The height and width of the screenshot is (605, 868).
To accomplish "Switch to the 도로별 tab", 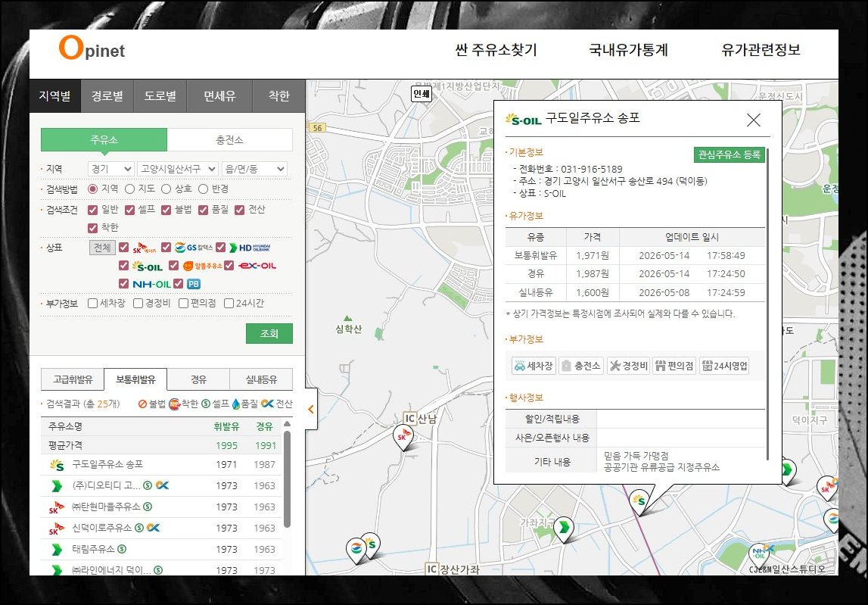I will (x=160, y=96).
